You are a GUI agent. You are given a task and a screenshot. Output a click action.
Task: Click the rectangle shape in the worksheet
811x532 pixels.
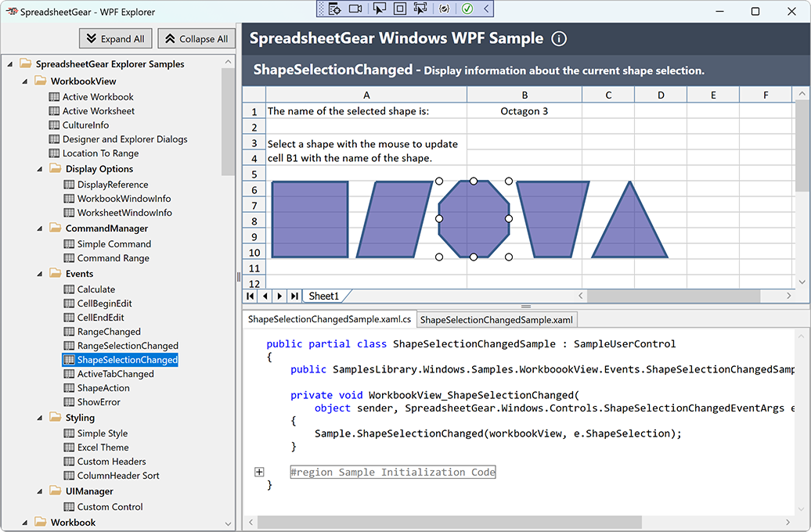pyautogui.click(x=310, y=219)
